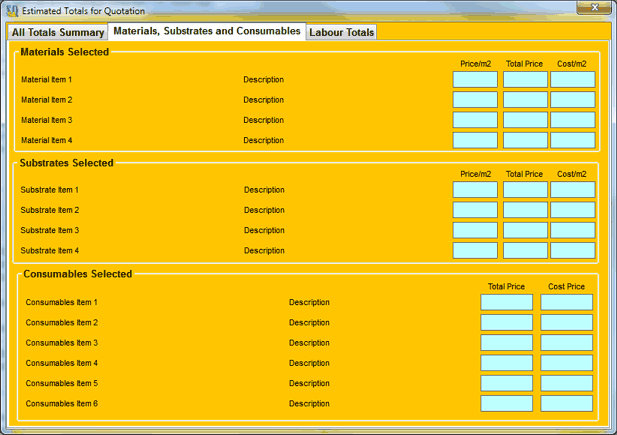Select Materials, Substrates and Consumables tab
This screenshot has height=435, width=617.
click(x=206, y=31)
